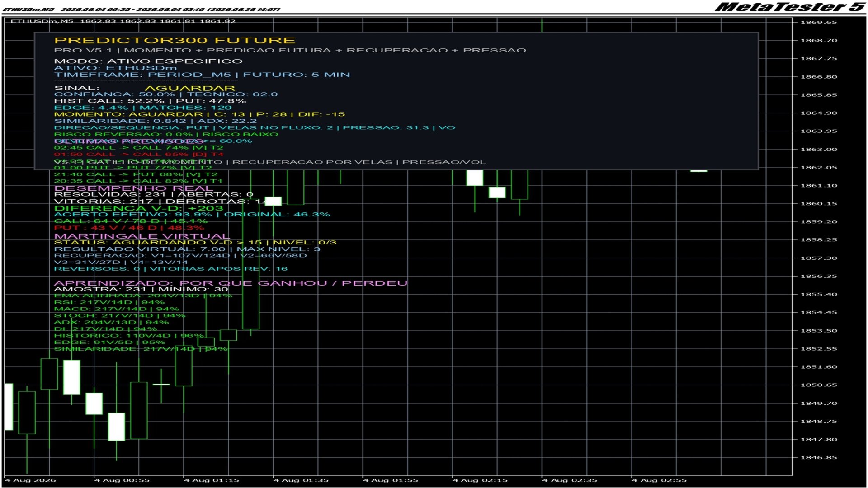Click the 4 Aug 02:55 time label
The width and height of the screenshot is (868, 488).
(659, 480)
